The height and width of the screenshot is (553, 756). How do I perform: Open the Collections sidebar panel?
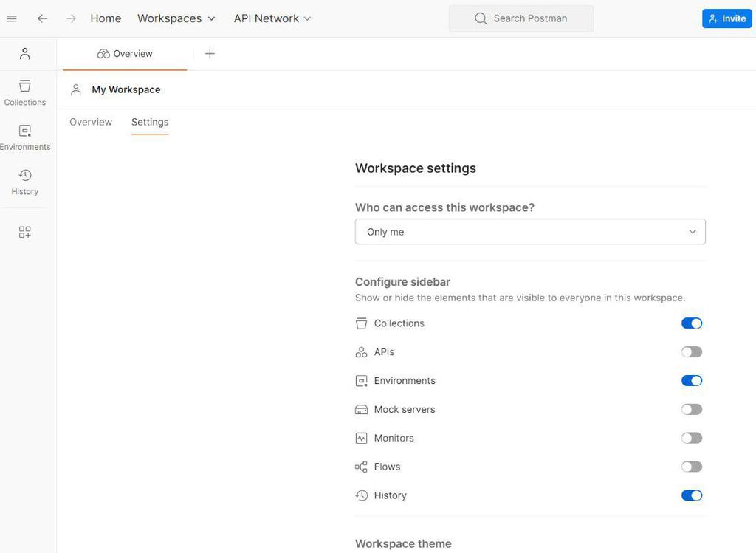(25, 92)
